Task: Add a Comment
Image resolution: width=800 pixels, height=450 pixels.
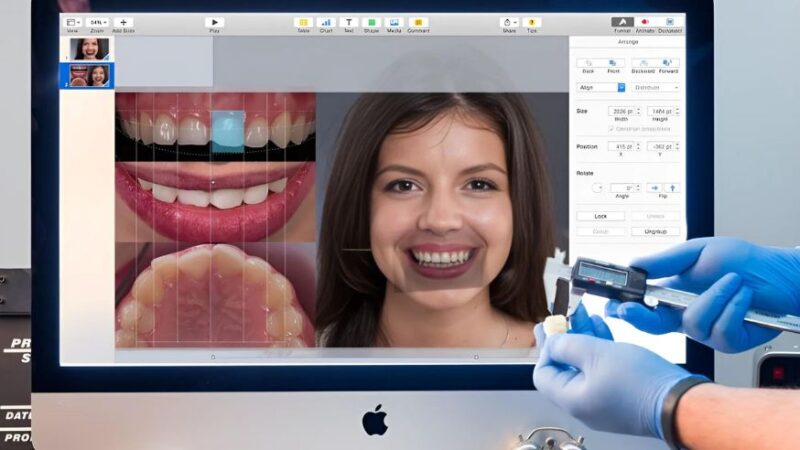Action: point(418,22)
